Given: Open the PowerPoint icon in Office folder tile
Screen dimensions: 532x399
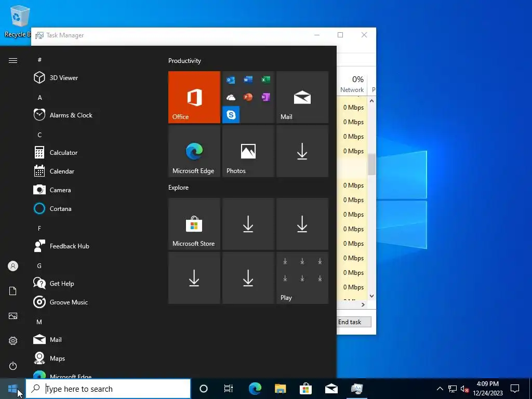Looking at the screenshot, I should point(248,97).
